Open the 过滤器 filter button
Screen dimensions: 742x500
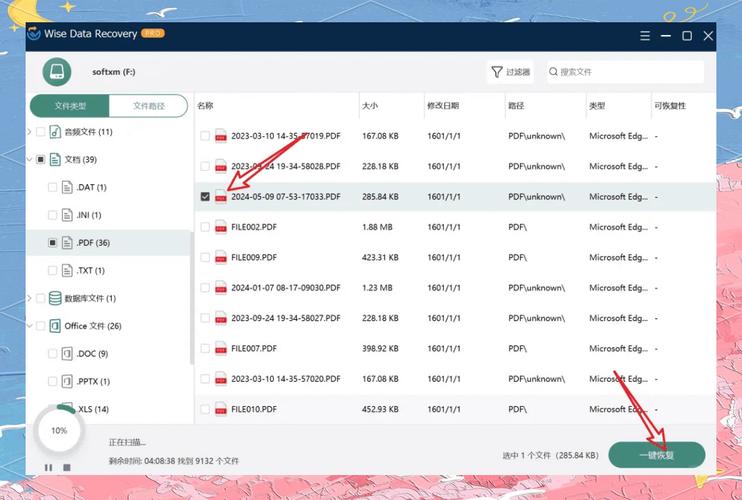click(510, 72)
